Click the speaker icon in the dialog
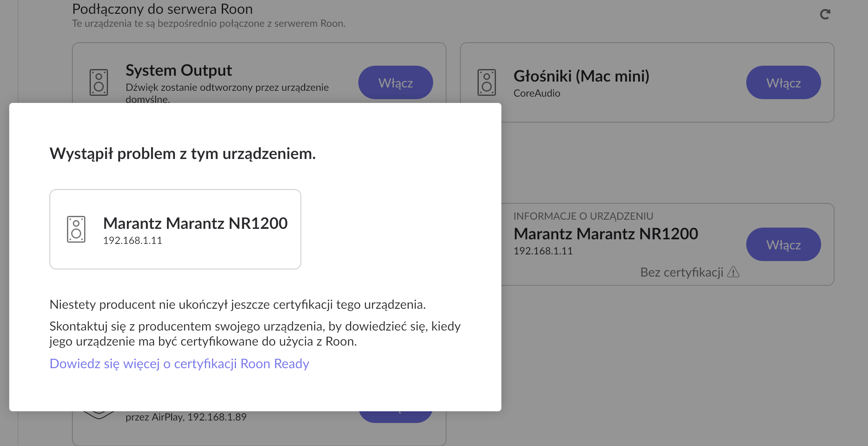The image size is (868, 446). (x=76, y=229)
